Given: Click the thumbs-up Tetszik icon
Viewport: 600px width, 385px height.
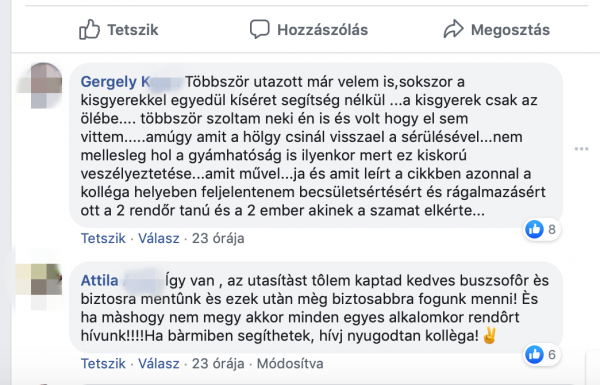Looking at the screenshot, I should (89, 29).
